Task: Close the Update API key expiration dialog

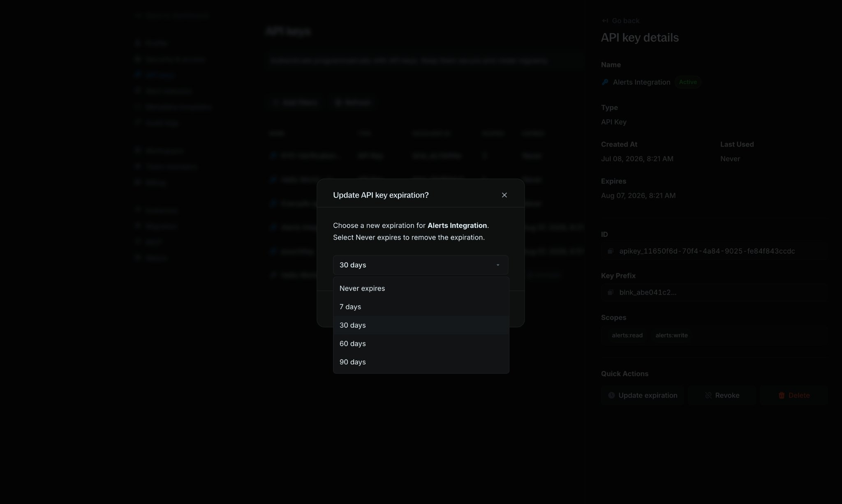Action: pyautogui.click(x=504, y=195)
